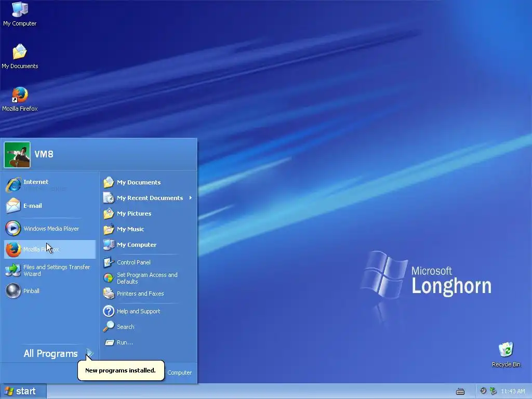Click the Safely Remove Hardware tray icon
Screen dimensions: 532x399
point(493,391)
